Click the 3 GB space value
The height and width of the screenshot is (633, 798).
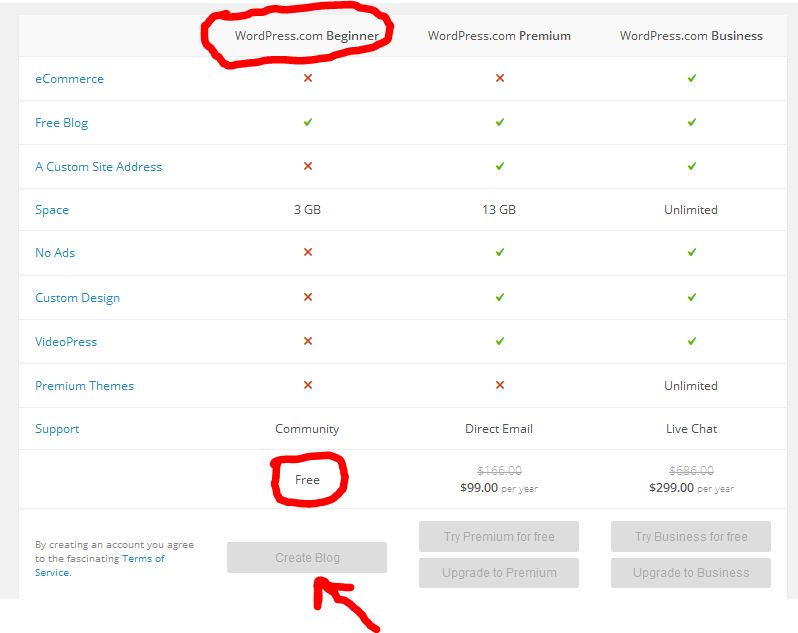[x=307, y=210]
